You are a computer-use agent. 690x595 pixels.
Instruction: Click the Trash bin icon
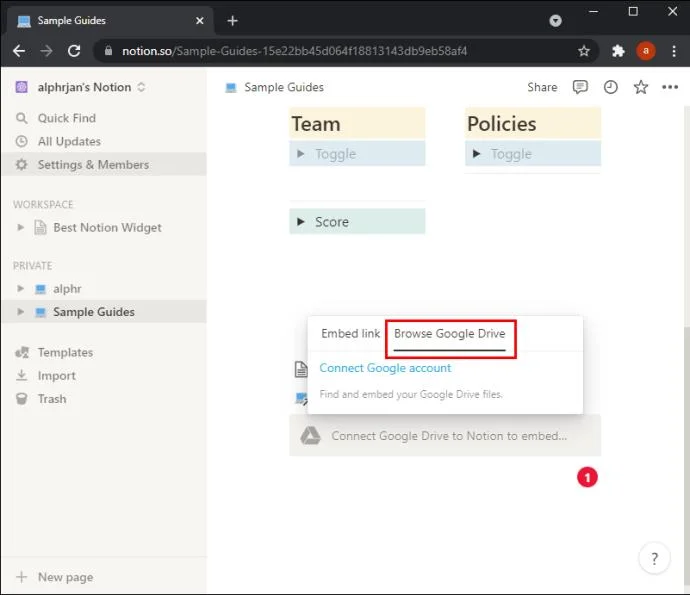(22, 399)
